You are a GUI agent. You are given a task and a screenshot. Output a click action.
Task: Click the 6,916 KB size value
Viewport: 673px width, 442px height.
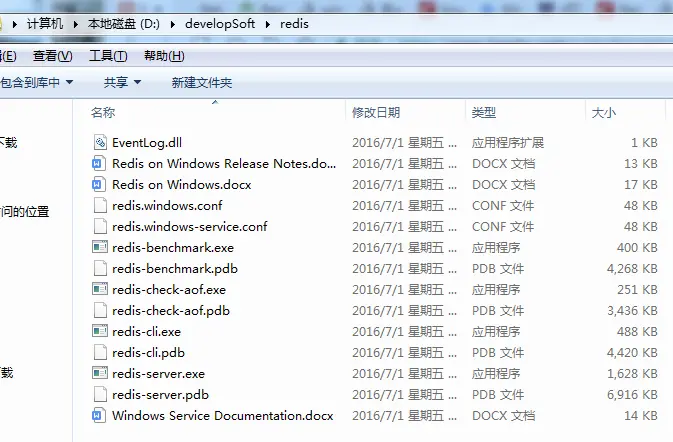coord(632,395)
